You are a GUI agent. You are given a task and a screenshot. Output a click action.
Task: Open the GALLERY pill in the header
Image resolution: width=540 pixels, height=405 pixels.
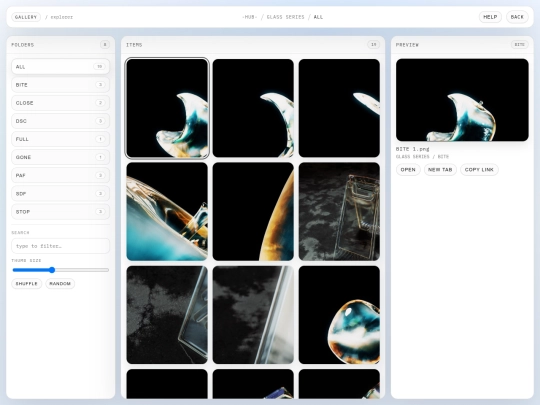tap(26, 17)
